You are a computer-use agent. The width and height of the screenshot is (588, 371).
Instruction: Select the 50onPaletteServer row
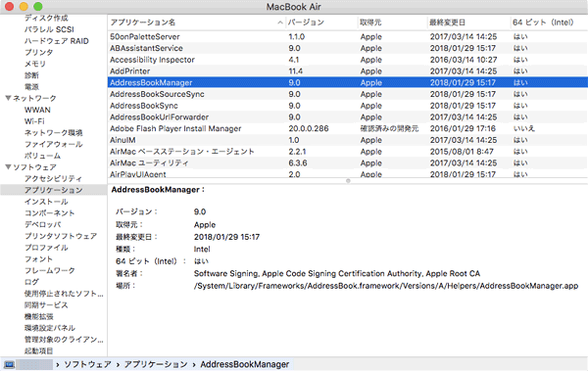(348, 37)
